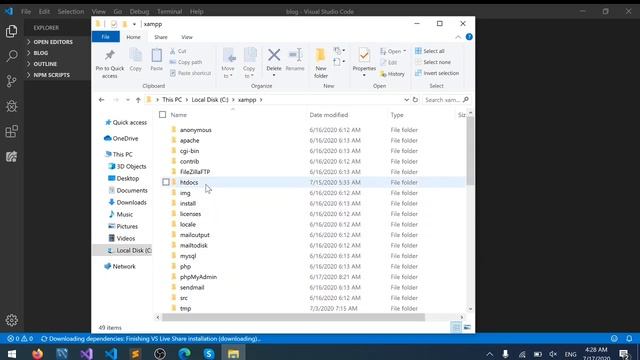Image resolution: width=640 pixels, height=360 pixels.
Task: Click the vertical scrollbar in file list
Action: [x=470, y=151]
